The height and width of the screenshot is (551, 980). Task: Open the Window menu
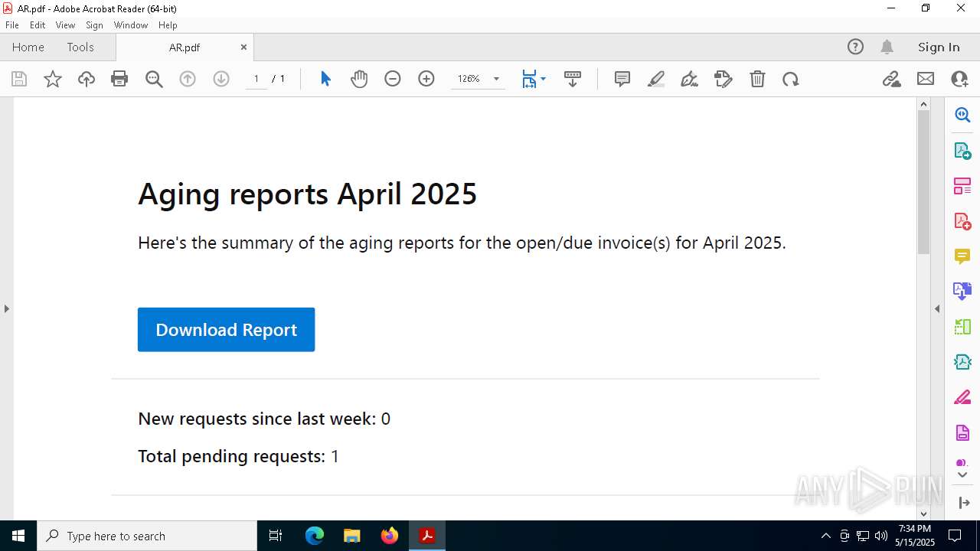click(x=131, y=25)
